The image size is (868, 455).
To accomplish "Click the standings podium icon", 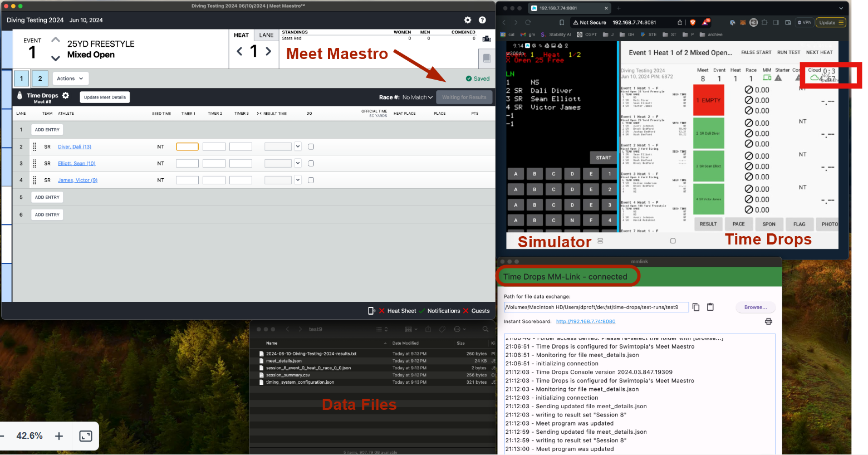I will (x=487, y=39).
